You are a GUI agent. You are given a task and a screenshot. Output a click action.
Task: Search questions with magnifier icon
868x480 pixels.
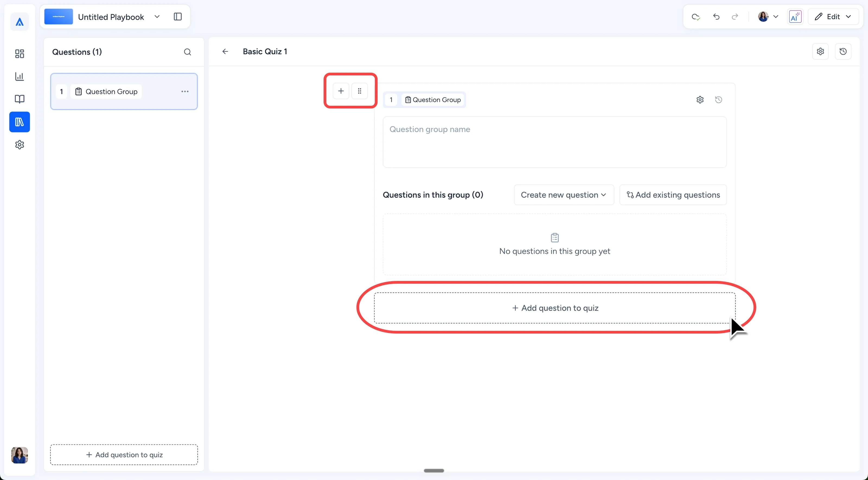pyautogui.click(x=188, y=52)
